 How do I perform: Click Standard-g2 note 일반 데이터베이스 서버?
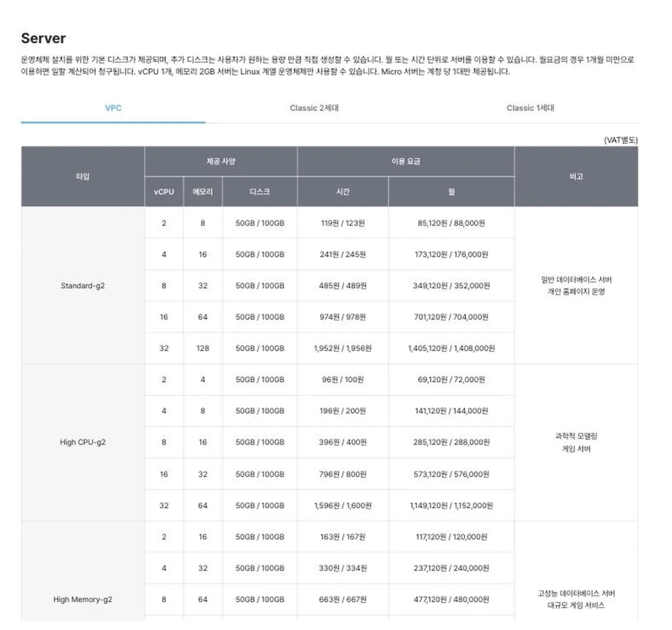pyautogui.click(x=576, y=280)
